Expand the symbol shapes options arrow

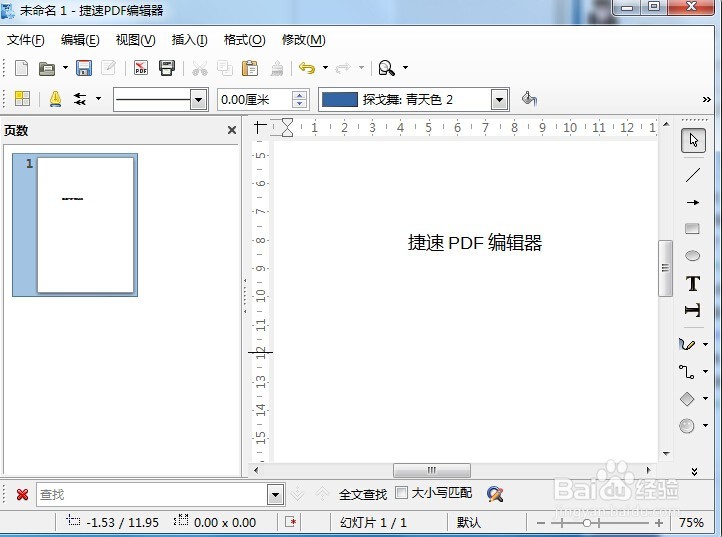(x=705, y=426)
